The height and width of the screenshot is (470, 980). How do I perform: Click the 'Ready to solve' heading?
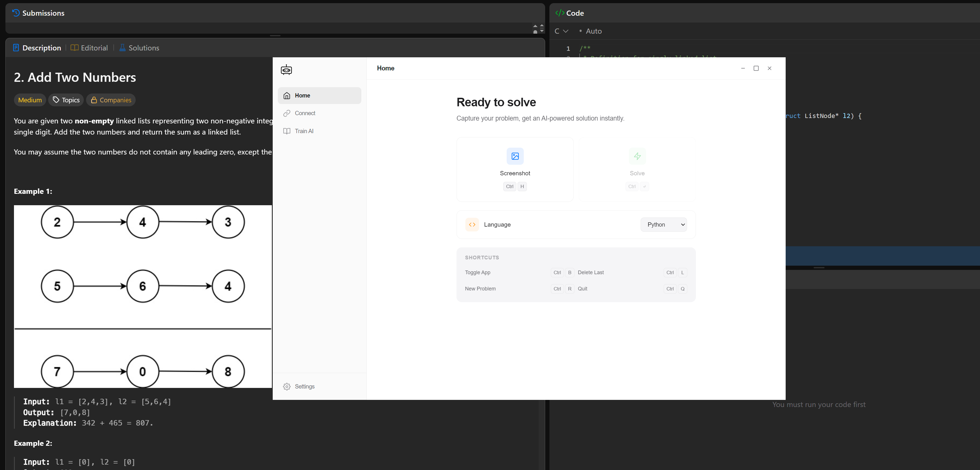[x=496, y=102]
